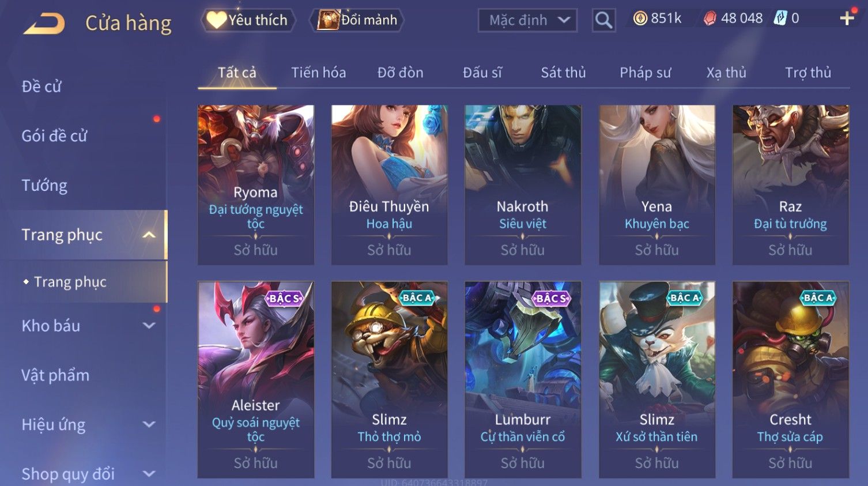Screen dimensions: 868x486
Task: Open the Mặc định sort dropdown
Action: pos(527,20)
